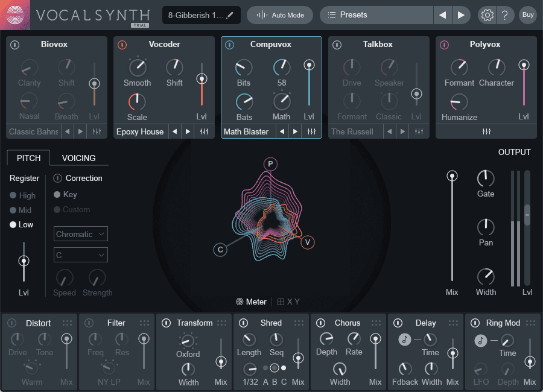The height and width of the screenshot is (392, 543).
Task: Click the Output Width knob
Action: coord(486,277)
